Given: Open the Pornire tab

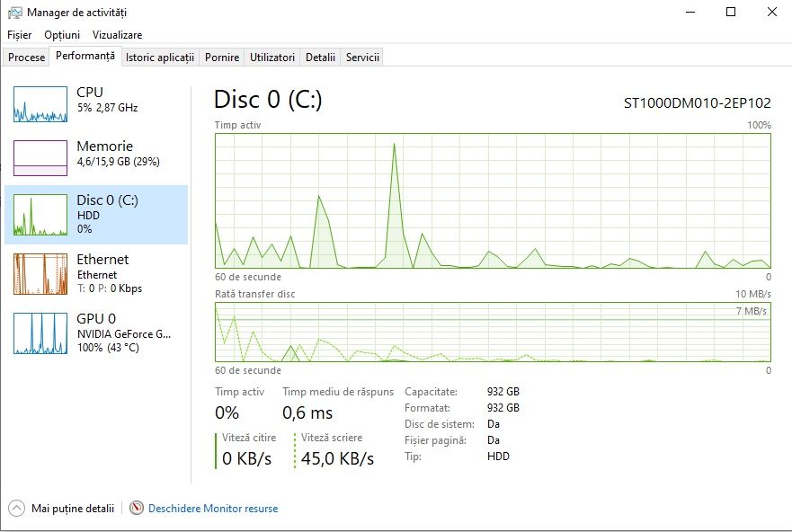Looking at the screenshot, I should click(222, 58).
